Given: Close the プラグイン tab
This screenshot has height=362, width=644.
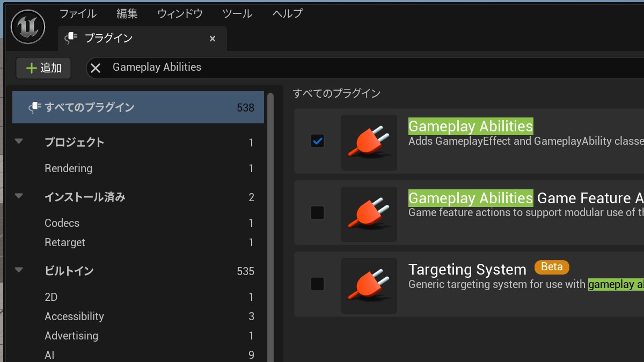Looking at the screenshot, I should tap(213, 39).
